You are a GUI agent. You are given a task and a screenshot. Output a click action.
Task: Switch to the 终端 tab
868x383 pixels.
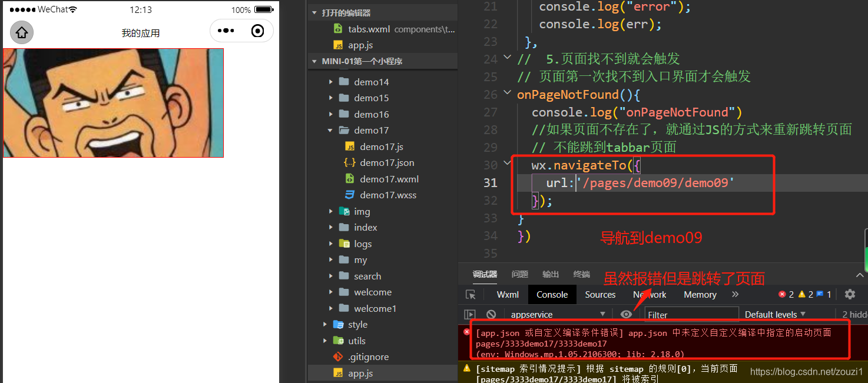[x=581, y=274]
